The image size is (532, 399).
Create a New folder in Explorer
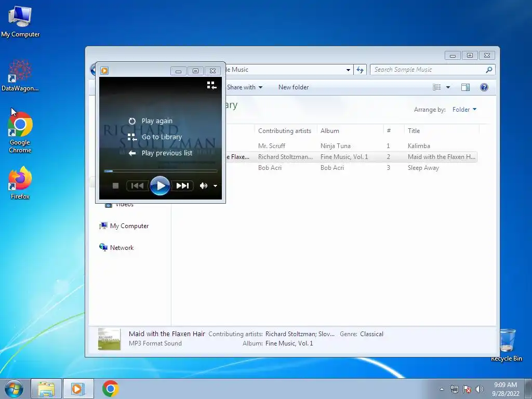294,87
